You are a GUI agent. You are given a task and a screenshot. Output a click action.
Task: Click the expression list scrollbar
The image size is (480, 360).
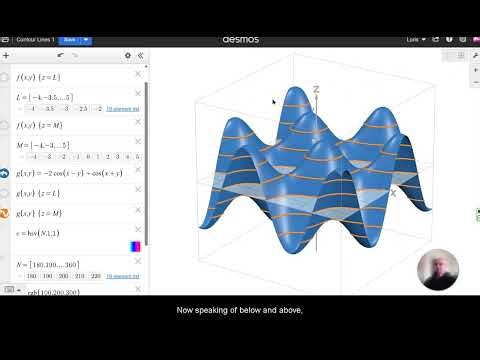click(146, 163)
